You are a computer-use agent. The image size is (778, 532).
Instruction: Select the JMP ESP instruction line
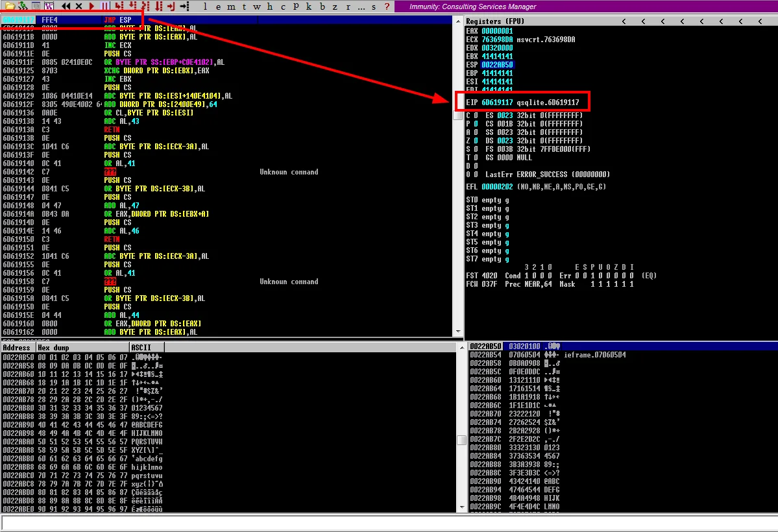(227, 20)
